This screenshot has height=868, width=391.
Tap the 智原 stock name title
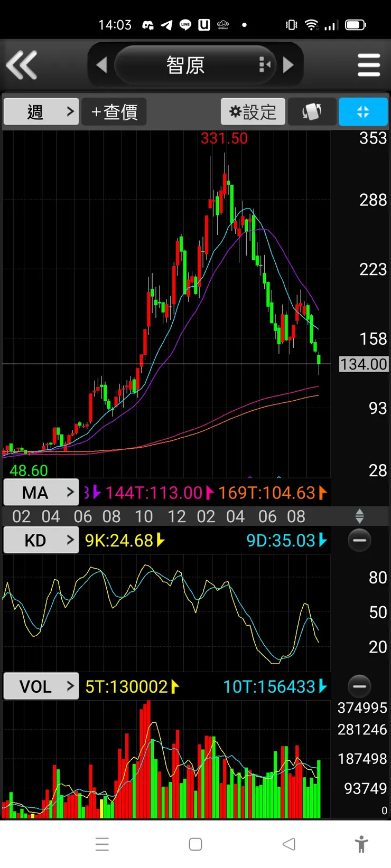point(185,65)
